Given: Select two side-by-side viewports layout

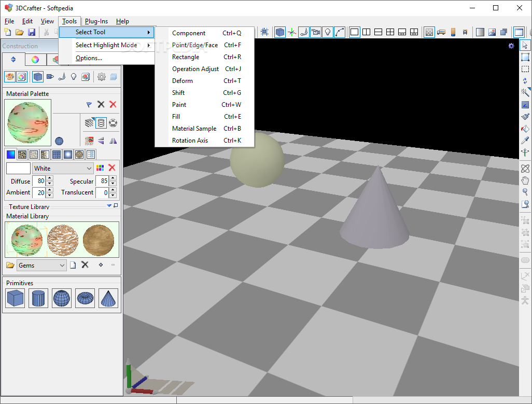Looking at the screenshot, I should (x=367, y=32).
